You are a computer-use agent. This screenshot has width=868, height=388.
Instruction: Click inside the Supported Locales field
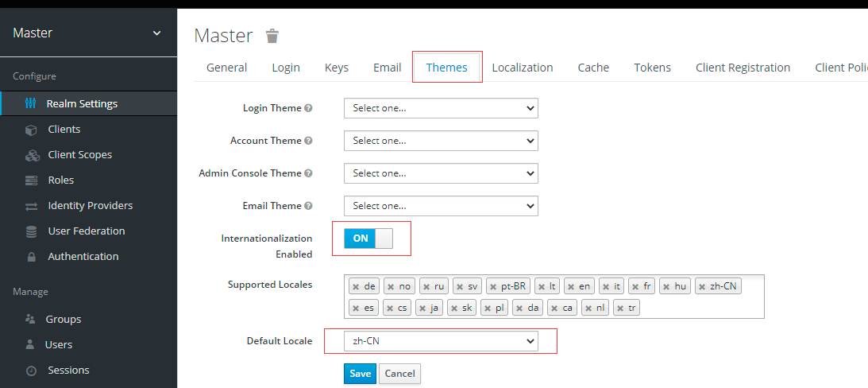coord(699,308)
